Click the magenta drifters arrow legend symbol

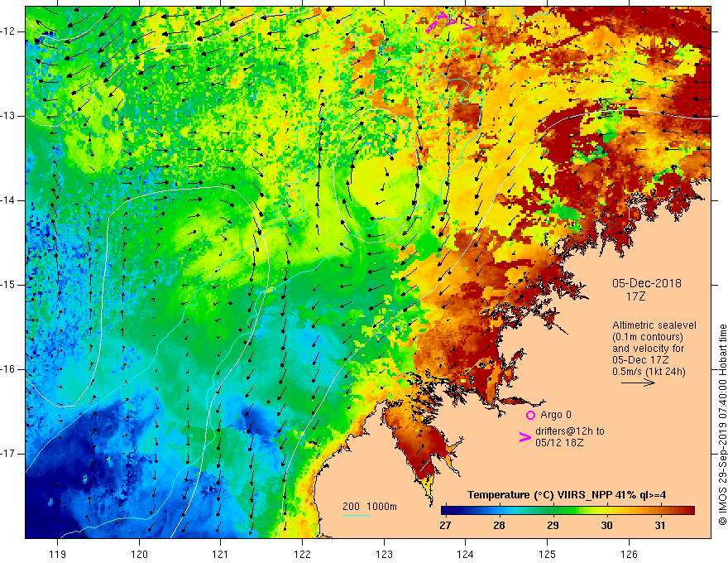pyautogui.click(x=525, y=436)
